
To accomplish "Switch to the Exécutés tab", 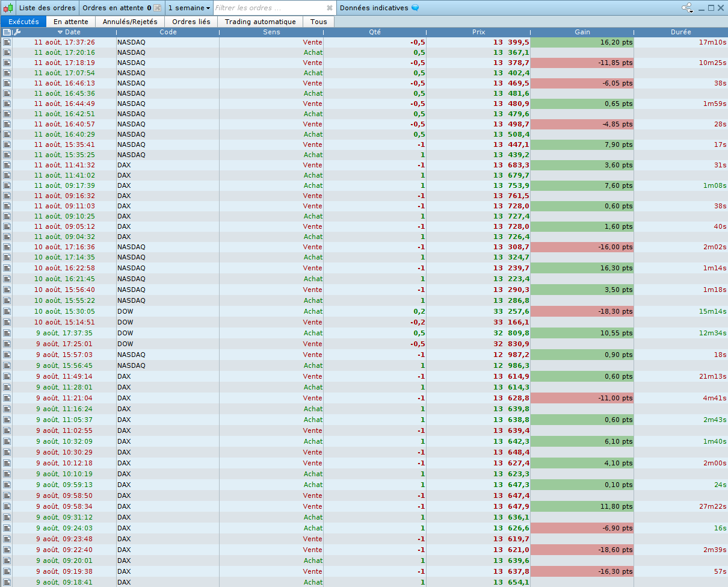I will [x=23, y=22].
